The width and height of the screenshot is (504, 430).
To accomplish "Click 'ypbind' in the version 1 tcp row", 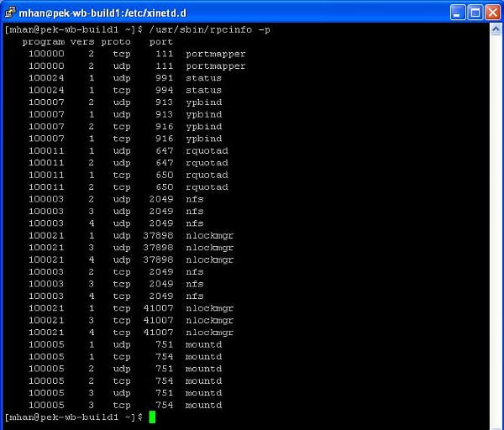I will [204, 139].
